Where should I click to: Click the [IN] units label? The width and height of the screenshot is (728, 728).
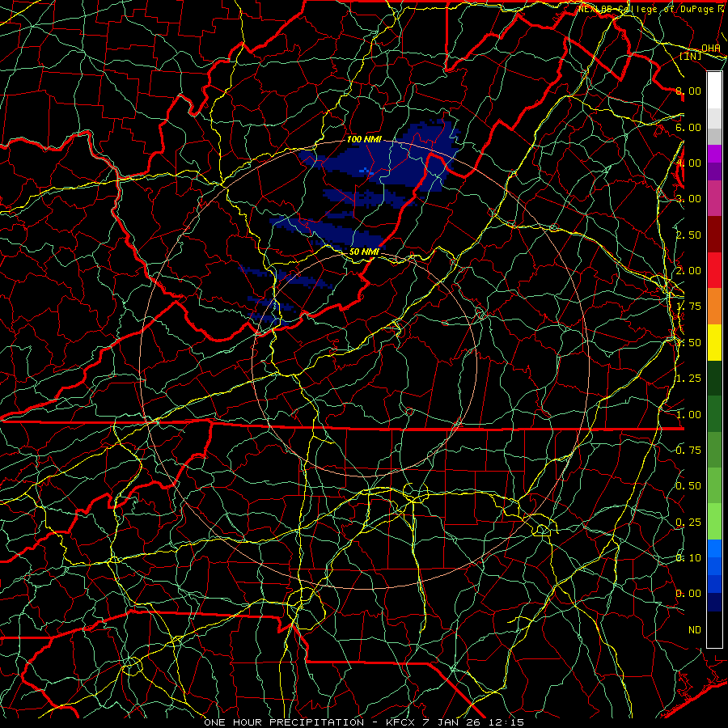[691, 56]
